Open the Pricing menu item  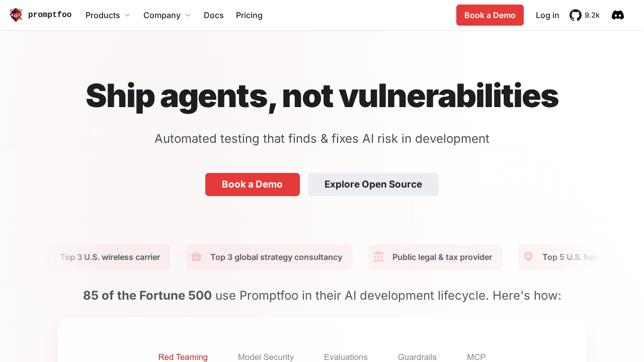pyautogui.click(x=249, y=15)
